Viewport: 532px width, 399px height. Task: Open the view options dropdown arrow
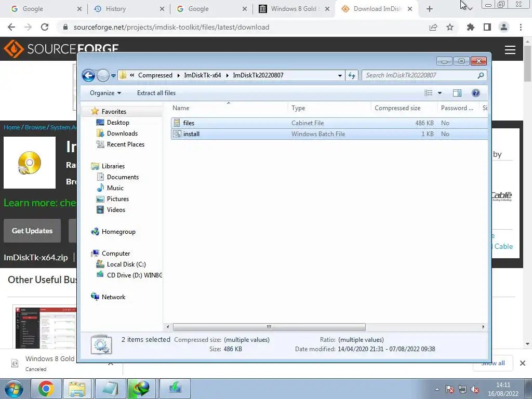click(440, 93)
